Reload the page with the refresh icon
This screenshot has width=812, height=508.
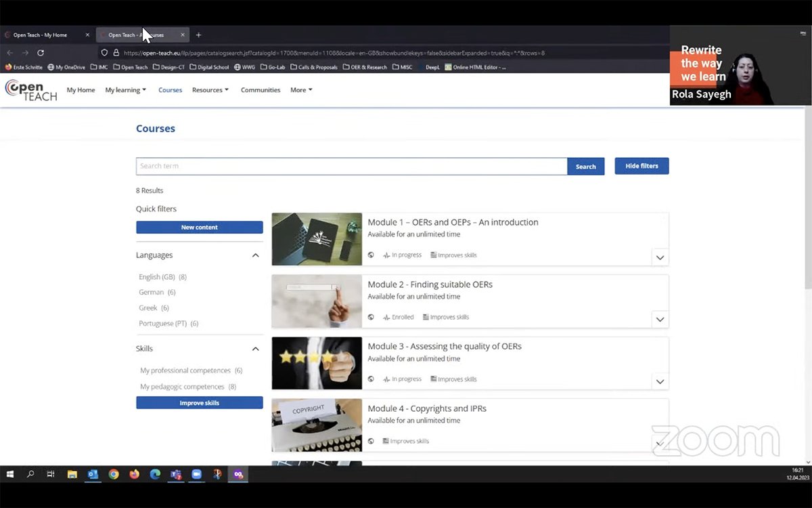pos(41,53)
